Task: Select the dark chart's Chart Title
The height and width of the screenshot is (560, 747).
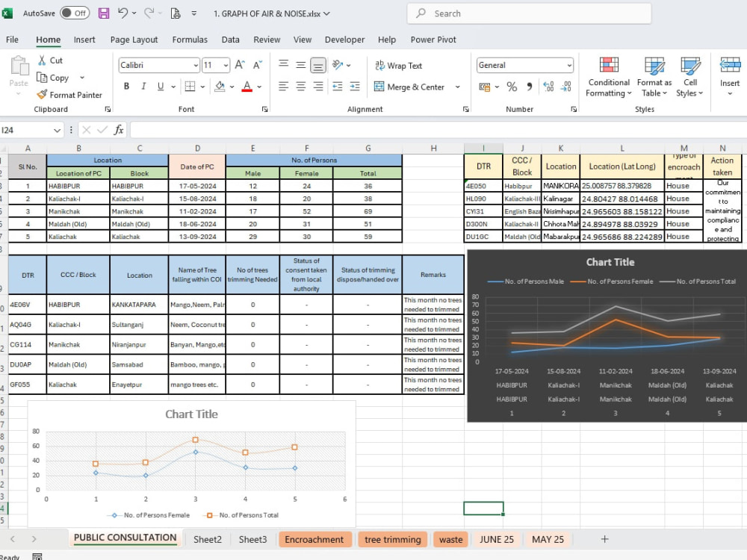Action: [610, 262]
